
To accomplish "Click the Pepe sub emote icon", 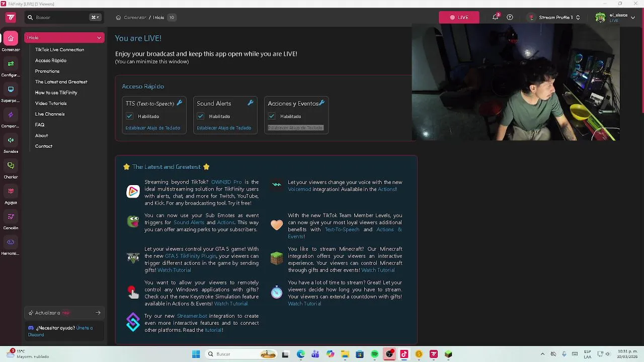I will coord(133,221).
